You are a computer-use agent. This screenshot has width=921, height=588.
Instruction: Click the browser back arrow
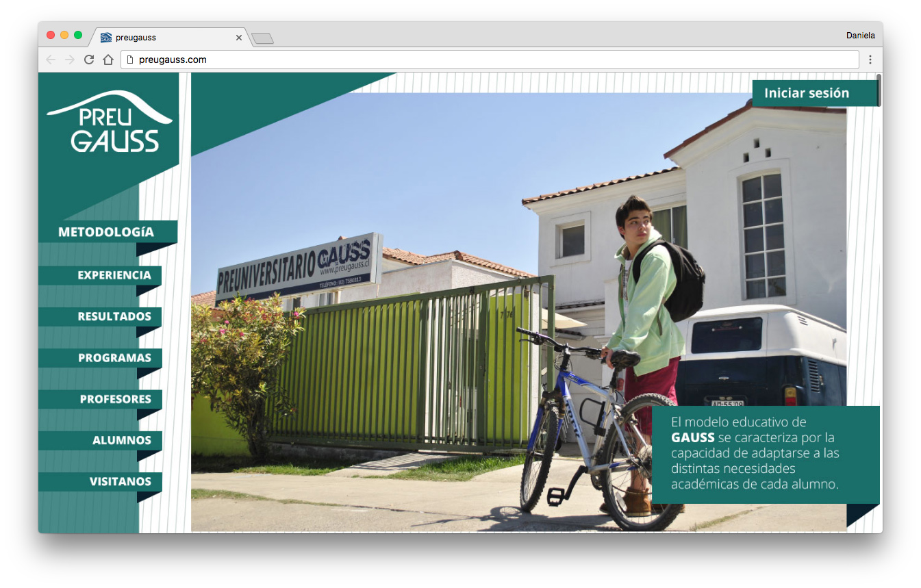(x=51, y=60)
